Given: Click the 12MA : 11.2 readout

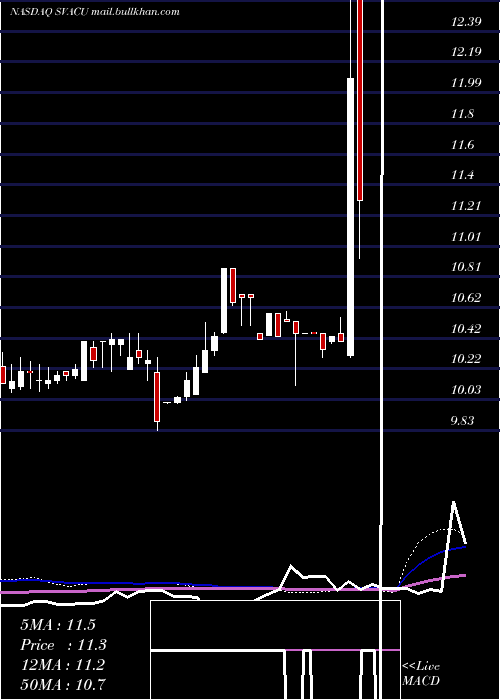Looking at the screenshot, I should (x=63, y=664).
